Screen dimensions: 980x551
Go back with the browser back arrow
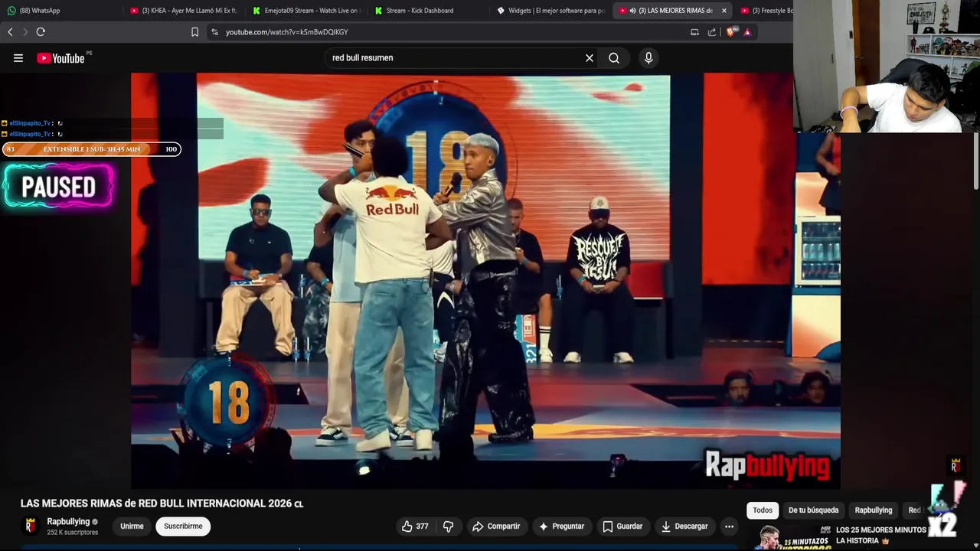pos(10,32)
